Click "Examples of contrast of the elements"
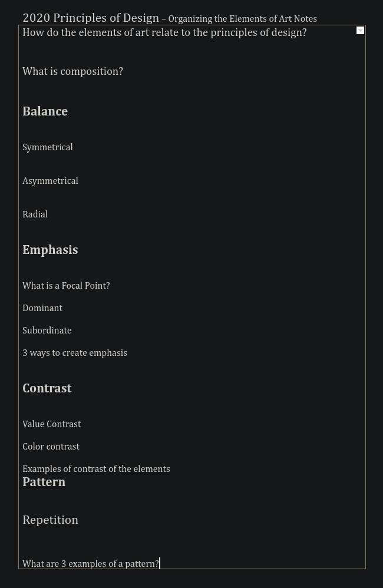Viewport: 383px width, 588px height. tap(96, 469)
